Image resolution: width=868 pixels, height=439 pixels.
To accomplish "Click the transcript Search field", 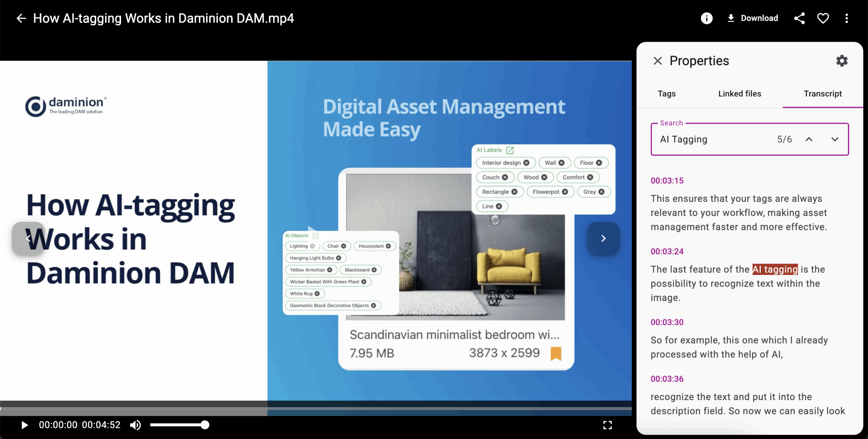I will click(712, 139).
